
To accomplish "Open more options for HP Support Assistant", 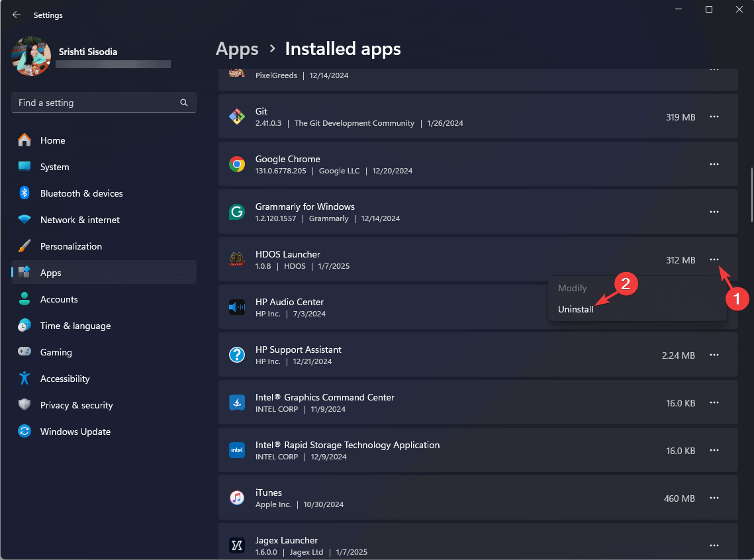I will coord(714,355).
